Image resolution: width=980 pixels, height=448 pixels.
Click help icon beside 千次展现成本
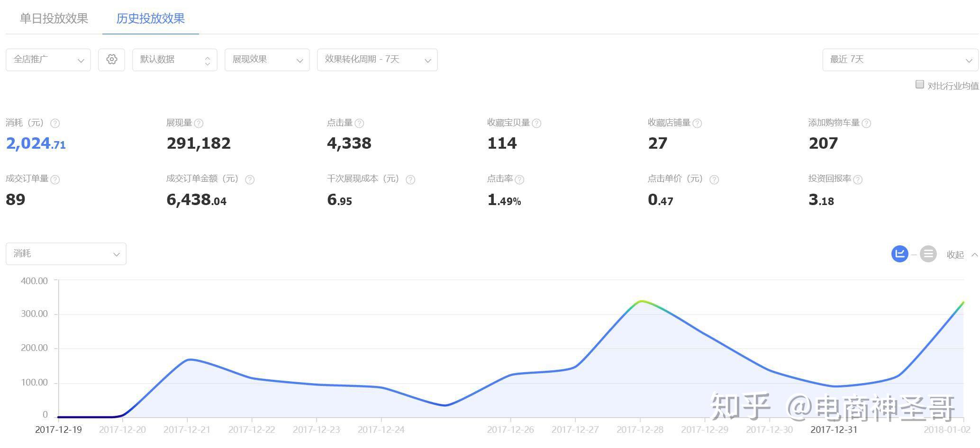point(410,180)
